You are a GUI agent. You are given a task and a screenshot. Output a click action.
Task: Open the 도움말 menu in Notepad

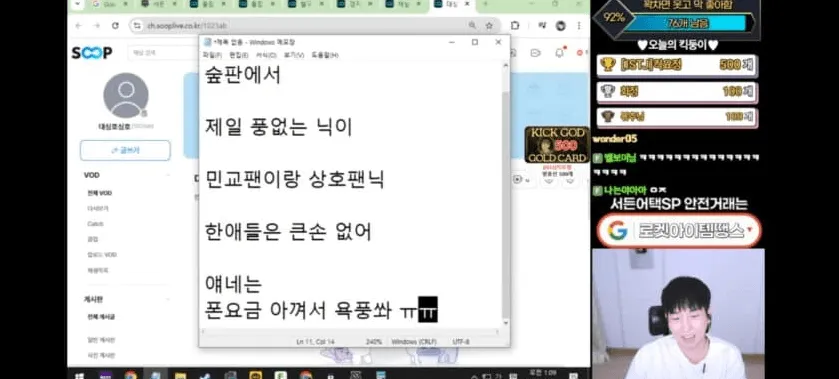(325, 55)
